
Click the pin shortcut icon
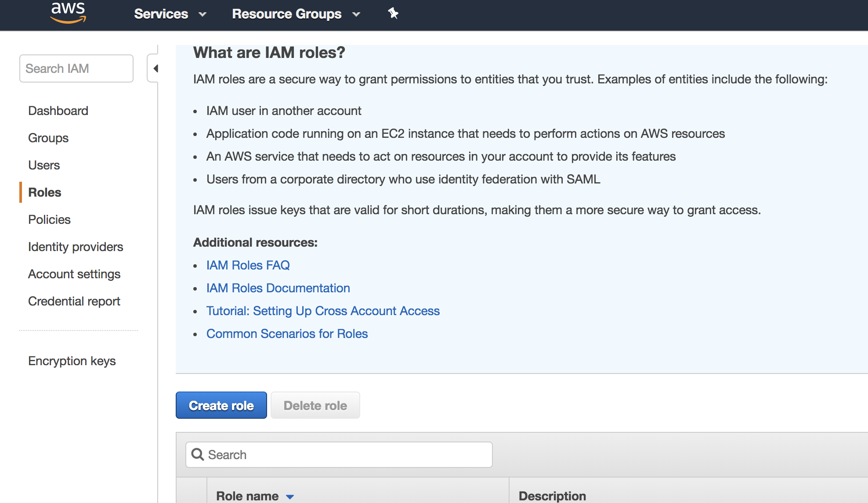(x=393, y=14)
